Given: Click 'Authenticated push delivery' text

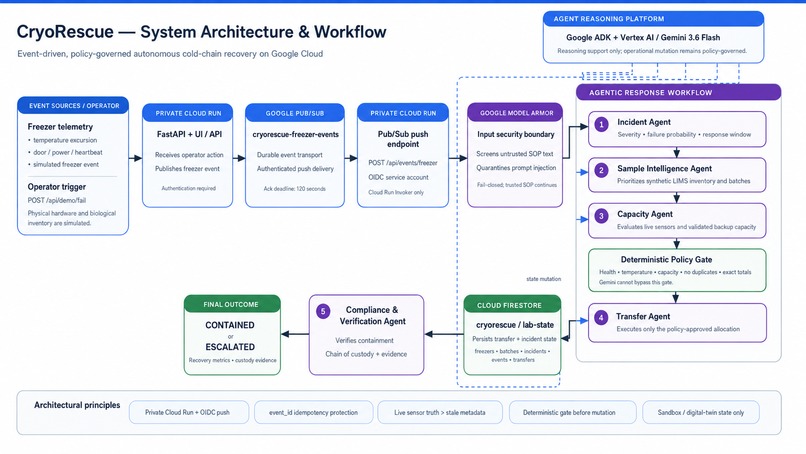Looking at the screenshot, I should [x=295, y=169].
